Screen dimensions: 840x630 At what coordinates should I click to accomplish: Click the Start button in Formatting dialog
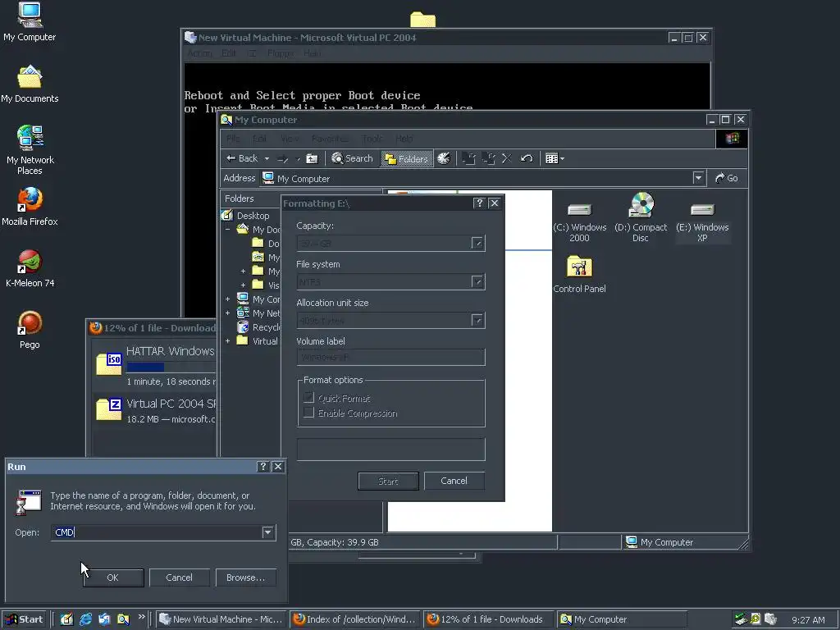[388, 481]
